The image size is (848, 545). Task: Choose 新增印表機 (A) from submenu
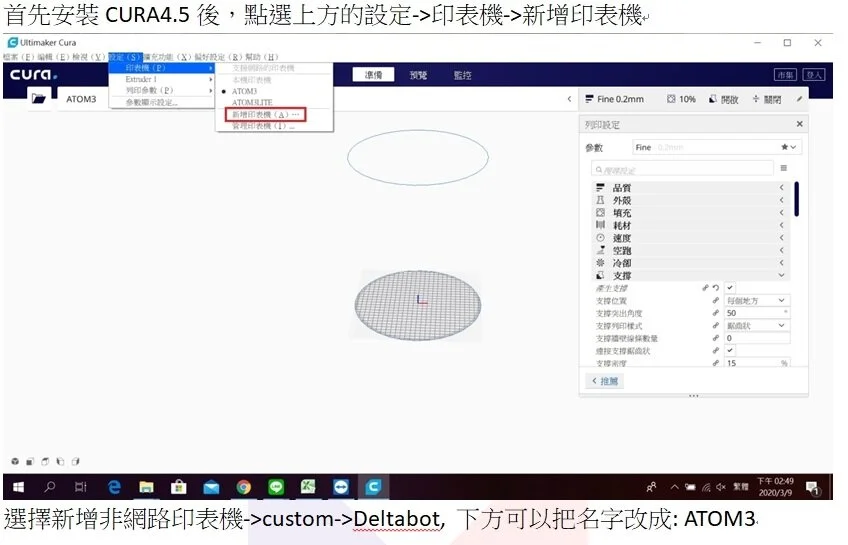point(266,115)
